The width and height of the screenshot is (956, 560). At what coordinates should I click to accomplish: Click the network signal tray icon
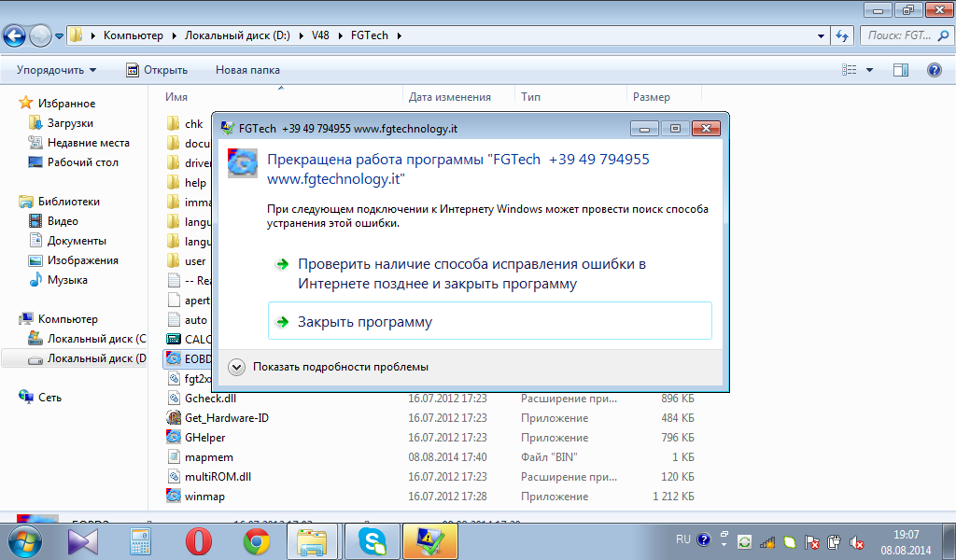(x=767, y=541)
